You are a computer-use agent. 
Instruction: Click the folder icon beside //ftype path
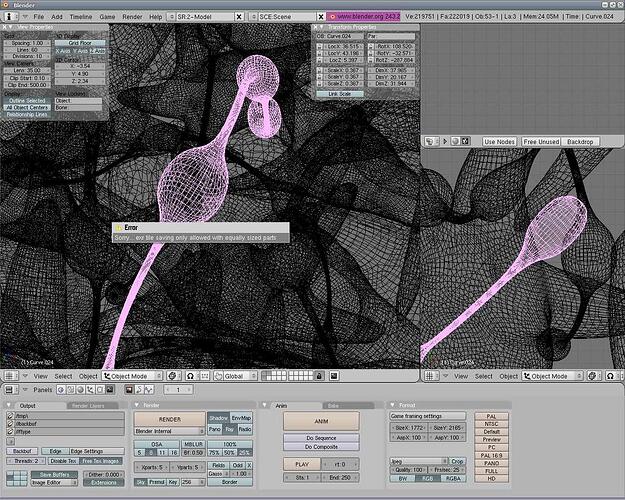(10, 432)
